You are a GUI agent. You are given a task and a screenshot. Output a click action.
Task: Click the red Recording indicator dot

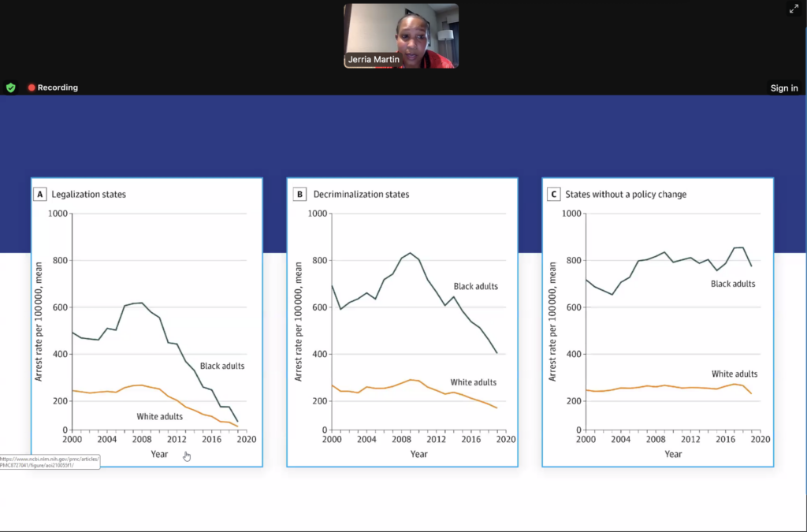[32, 87]
